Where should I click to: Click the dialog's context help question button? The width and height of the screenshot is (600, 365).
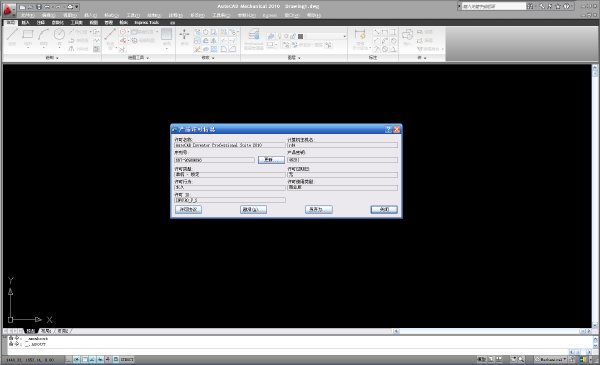pos(388,129)
